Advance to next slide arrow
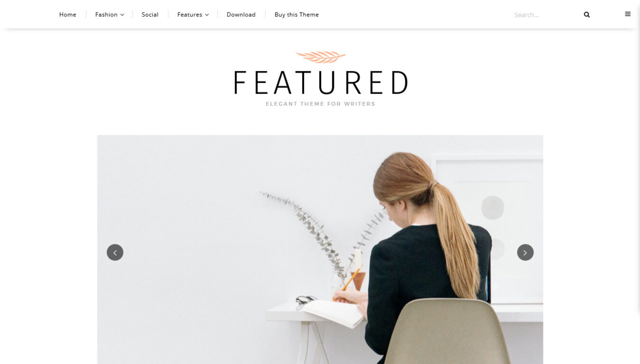The height and width of the screenshot is (364, 640). coord(525,252)
